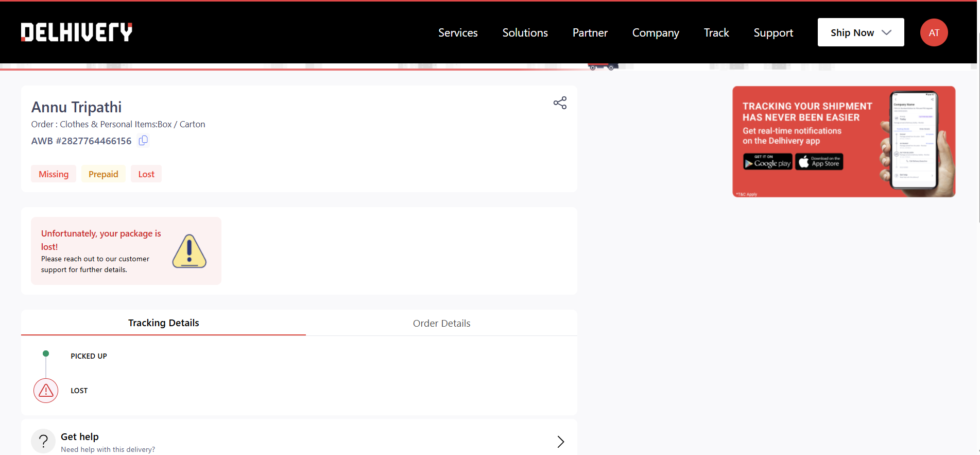Click the red LOST alert icon
Image resolution: width=980 pixels, height=455 pixels.
pos(46,391)
